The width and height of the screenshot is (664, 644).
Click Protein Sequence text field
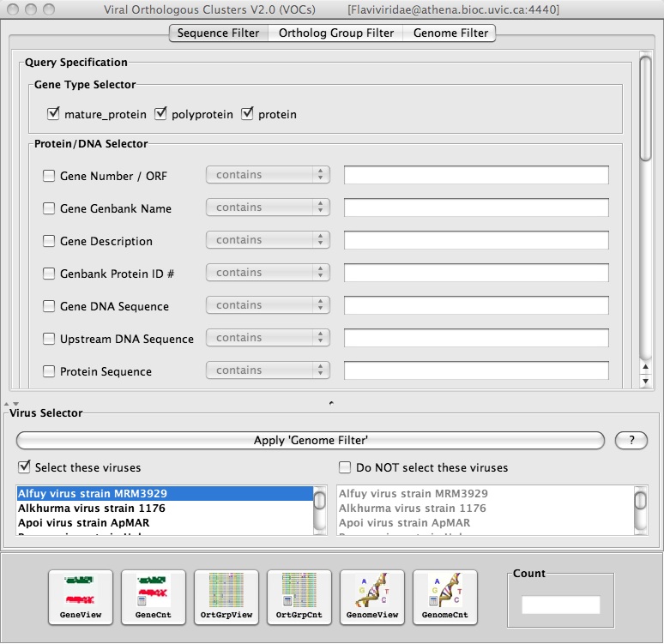click(x=476, y=370)
